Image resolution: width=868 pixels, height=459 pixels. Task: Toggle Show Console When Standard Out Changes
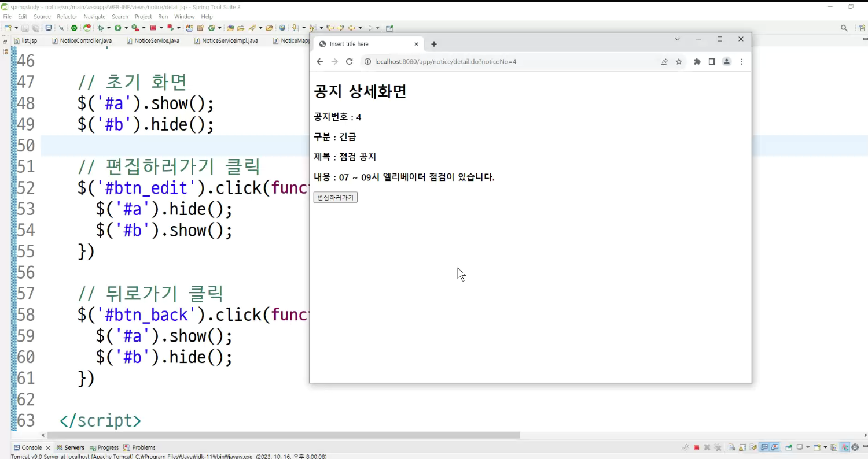tap(764, 447)
